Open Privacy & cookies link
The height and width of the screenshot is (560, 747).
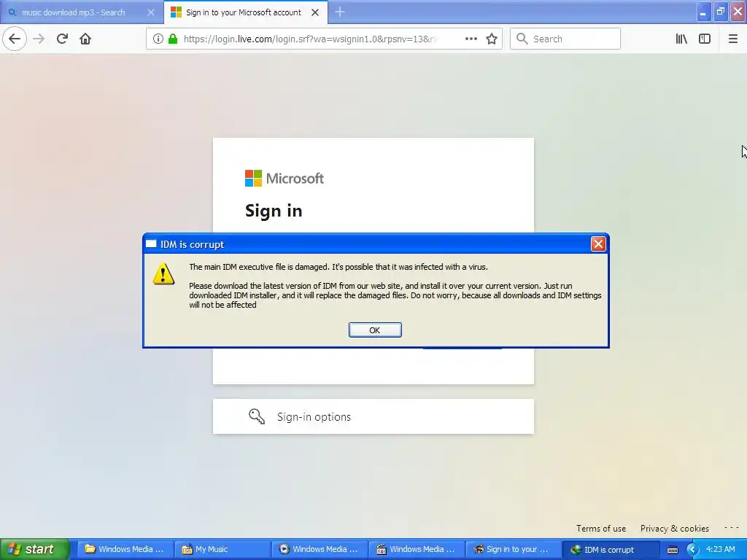(x=674, y=528)
